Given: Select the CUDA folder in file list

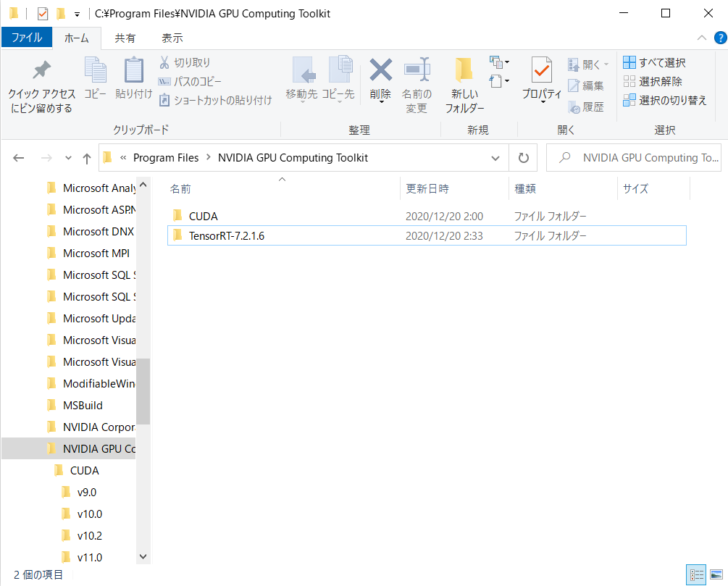Looking at the screenshot, I should point(427,217).
